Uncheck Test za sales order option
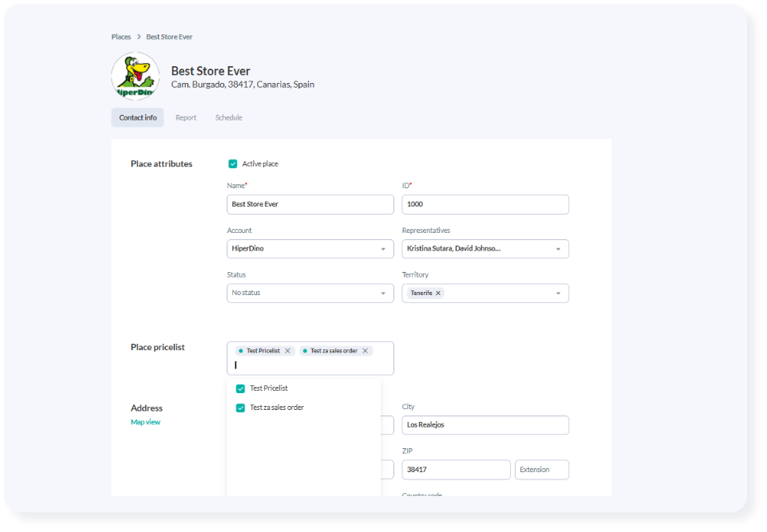Screen dimensions: 767x532 click(240, 408)
